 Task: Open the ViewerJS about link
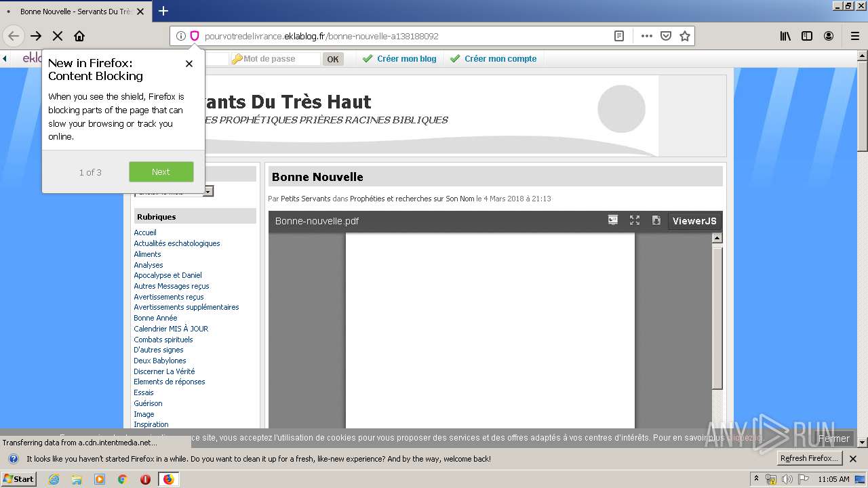point(694,221)
